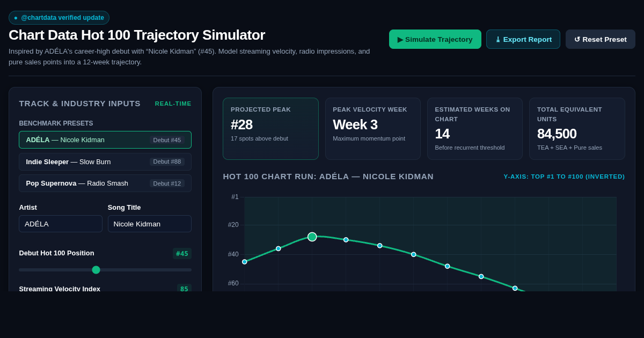This screenshot has height=338, width=644.
Task: Click the week 6 chart data point
Action: [x=414, y=254]
